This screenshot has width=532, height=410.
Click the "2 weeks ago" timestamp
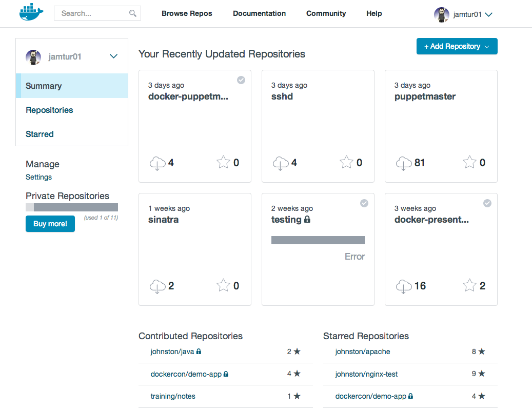tap(292, 208)
